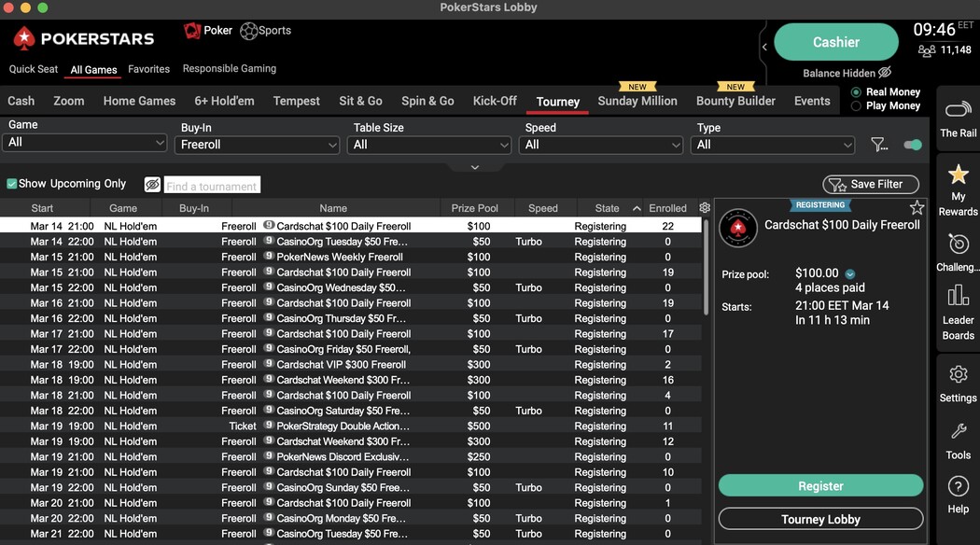Viewport: 980px width, 545px height.
Task: Click the prize pool info arrow icon
Action: (850, 273)
